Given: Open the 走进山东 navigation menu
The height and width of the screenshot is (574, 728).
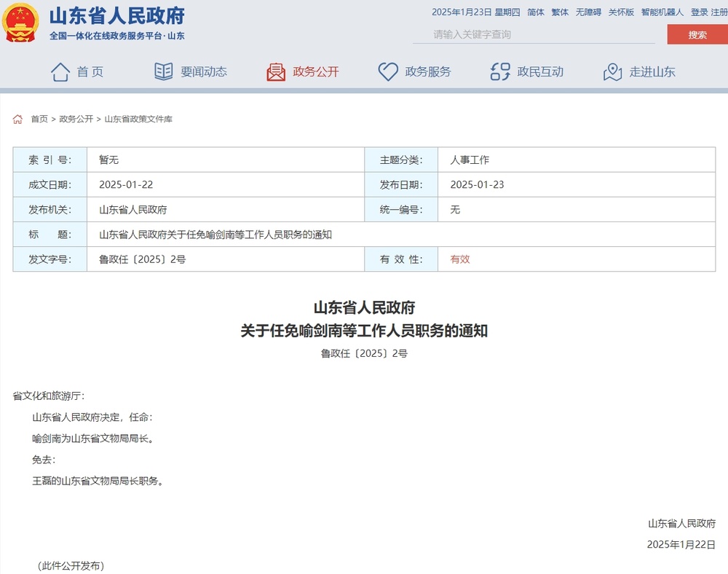Looking at the screenshot, I should tap(652, 71).
